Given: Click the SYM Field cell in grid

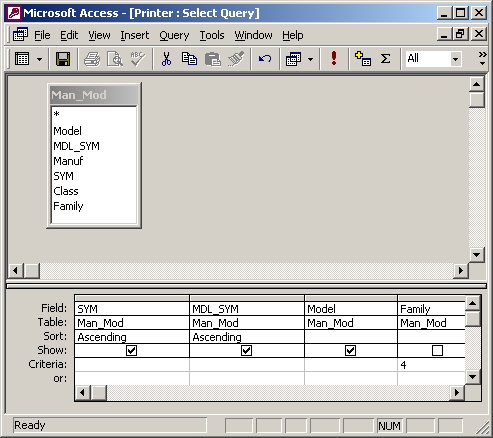Looking at the screenshot, I should 132,309.
